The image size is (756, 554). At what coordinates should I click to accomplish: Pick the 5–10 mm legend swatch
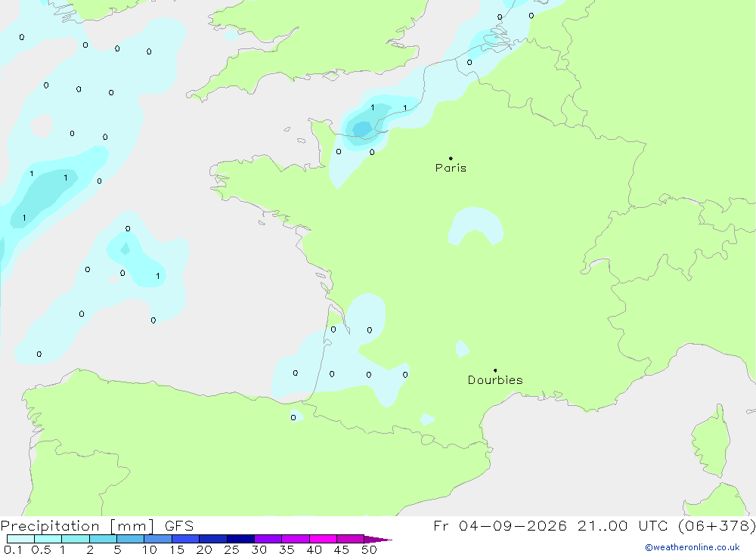(131, 539)
